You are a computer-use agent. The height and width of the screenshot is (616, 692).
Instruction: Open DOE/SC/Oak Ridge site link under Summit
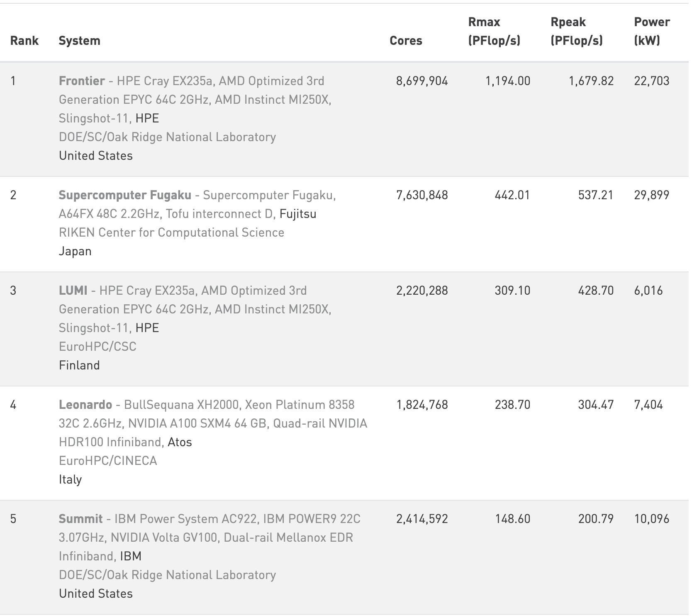point(167,575)
